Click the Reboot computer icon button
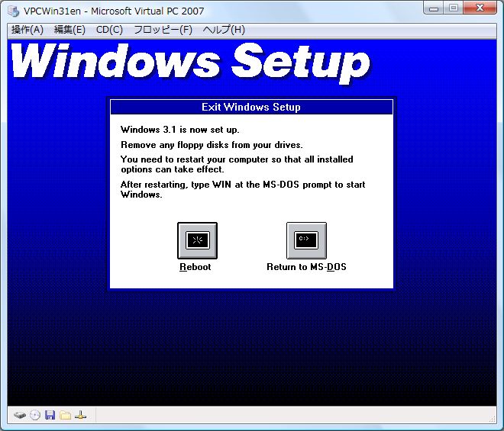 coord(197,240)
